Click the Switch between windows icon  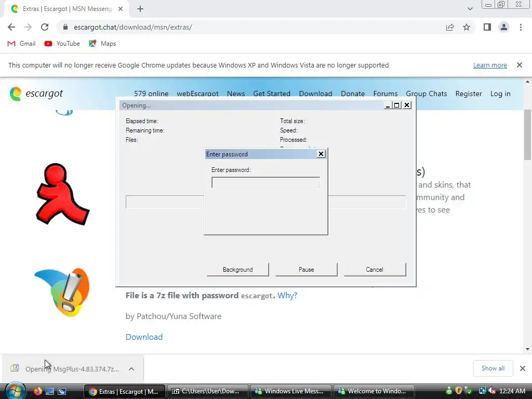click(62, 391)
